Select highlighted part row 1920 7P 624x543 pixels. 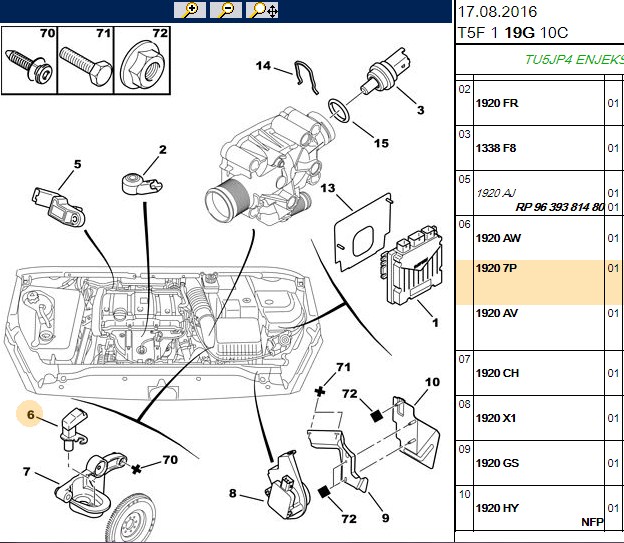(x=540, y=283)
